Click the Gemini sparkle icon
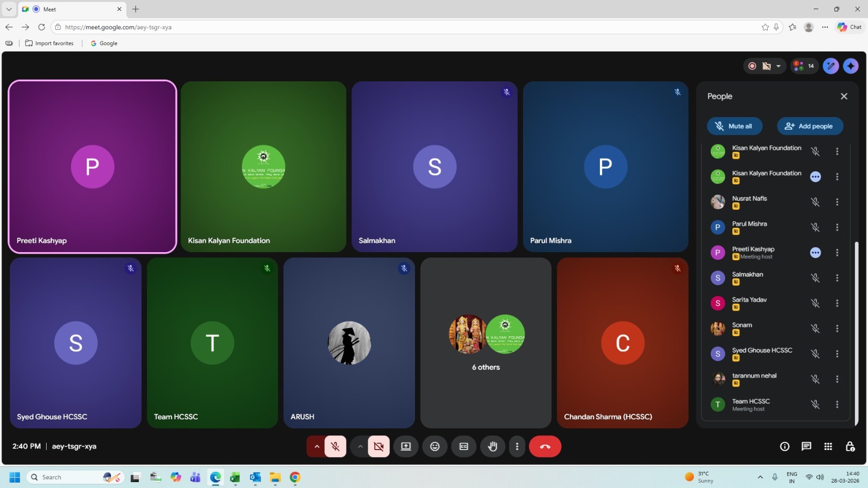Screen dimensions: 868x488 [x=851, y=66]
